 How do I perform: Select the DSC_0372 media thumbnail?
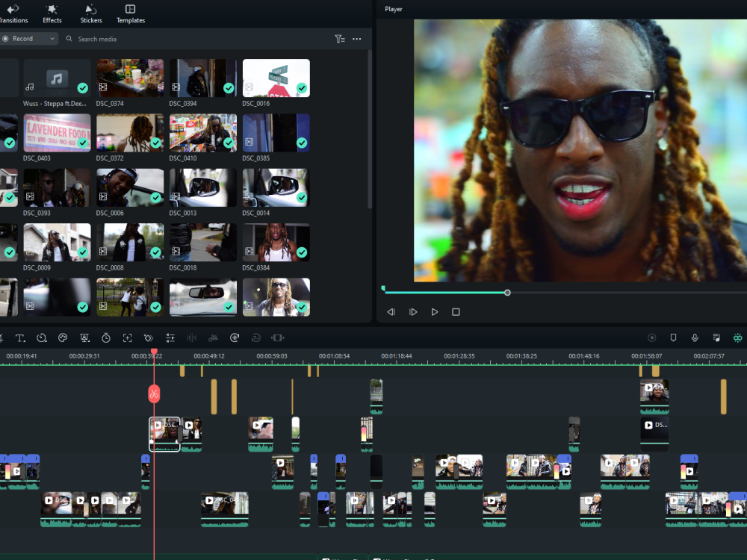(130, 133)
